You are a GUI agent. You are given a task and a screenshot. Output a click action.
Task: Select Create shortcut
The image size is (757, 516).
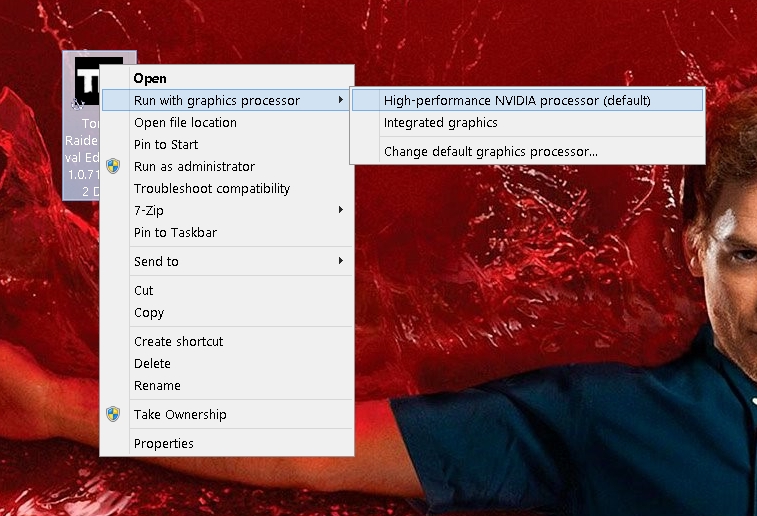(227, 342)
